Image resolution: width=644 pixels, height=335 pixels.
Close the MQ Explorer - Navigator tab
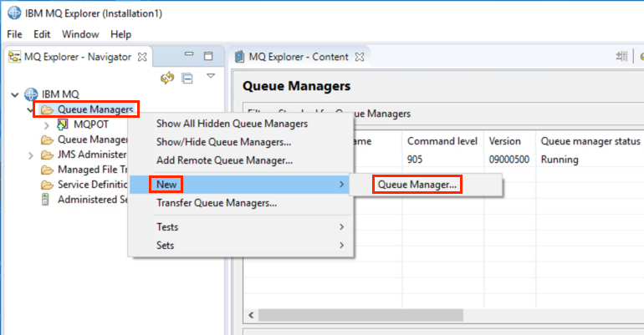[142, 57]
